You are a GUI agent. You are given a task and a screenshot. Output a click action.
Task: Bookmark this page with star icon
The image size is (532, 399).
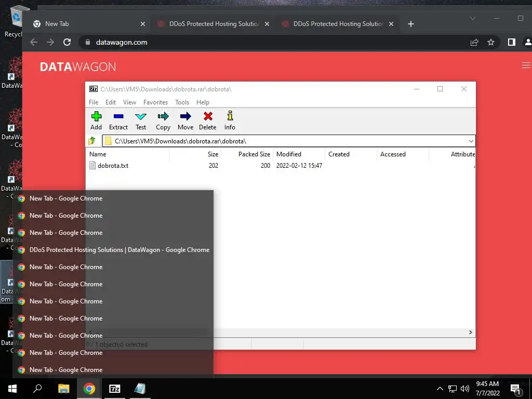491,42
